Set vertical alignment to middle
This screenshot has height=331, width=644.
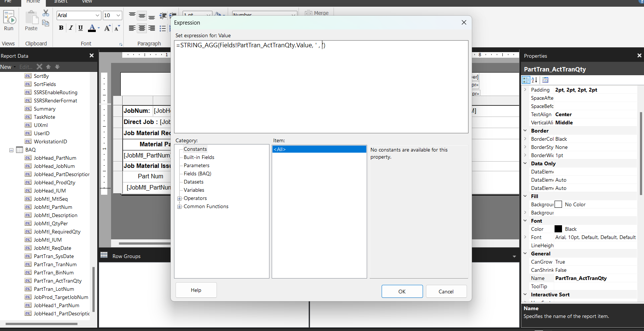click(142, 15)
